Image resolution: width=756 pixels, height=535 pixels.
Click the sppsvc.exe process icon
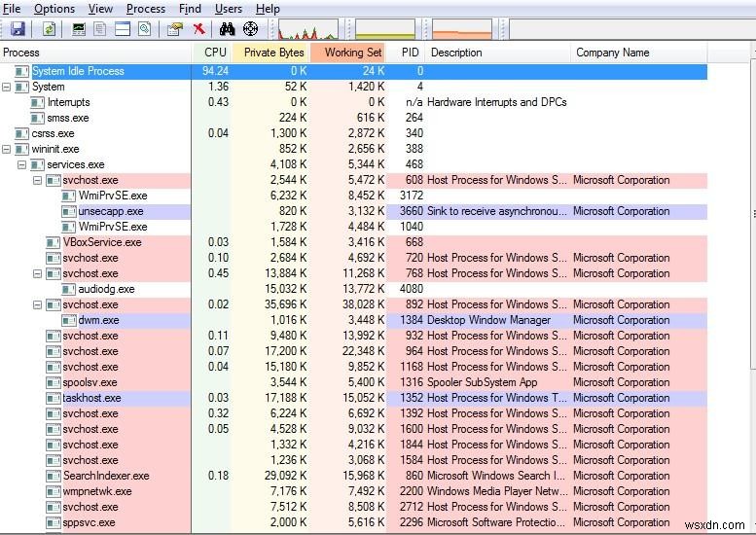pos(54,523)
